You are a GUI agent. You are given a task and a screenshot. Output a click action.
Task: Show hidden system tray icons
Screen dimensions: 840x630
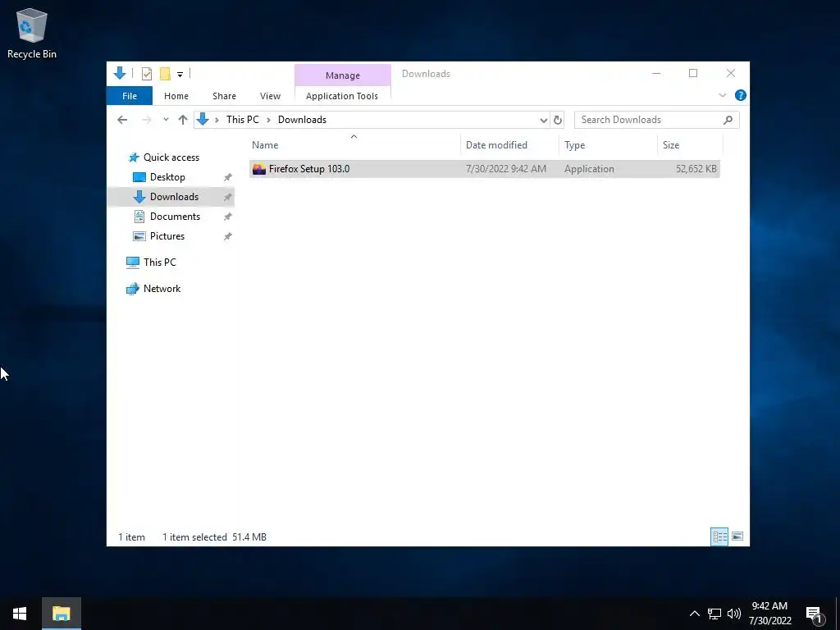click(694, 614)
